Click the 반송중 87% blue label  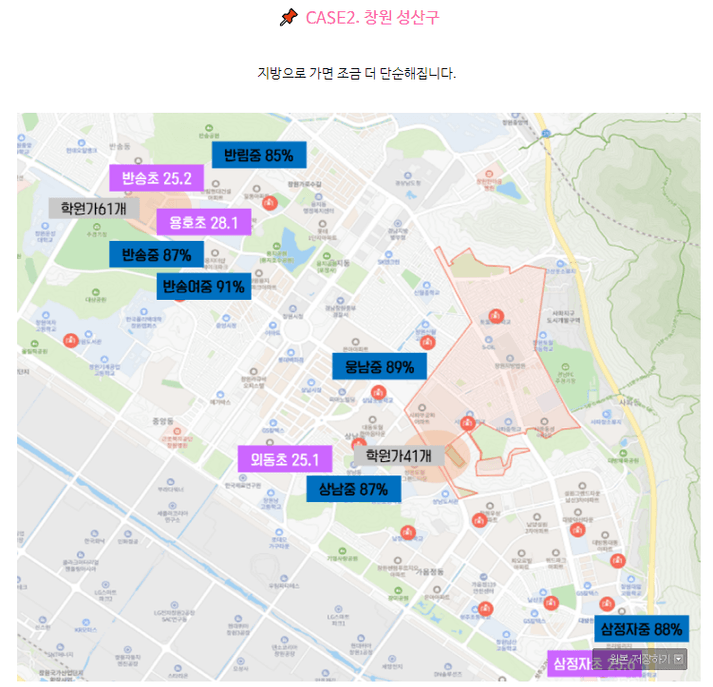pos(156,254)
